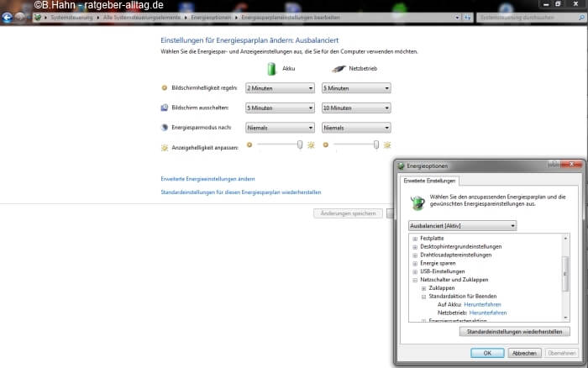Click the green Akku battery icon

point(270,69)
